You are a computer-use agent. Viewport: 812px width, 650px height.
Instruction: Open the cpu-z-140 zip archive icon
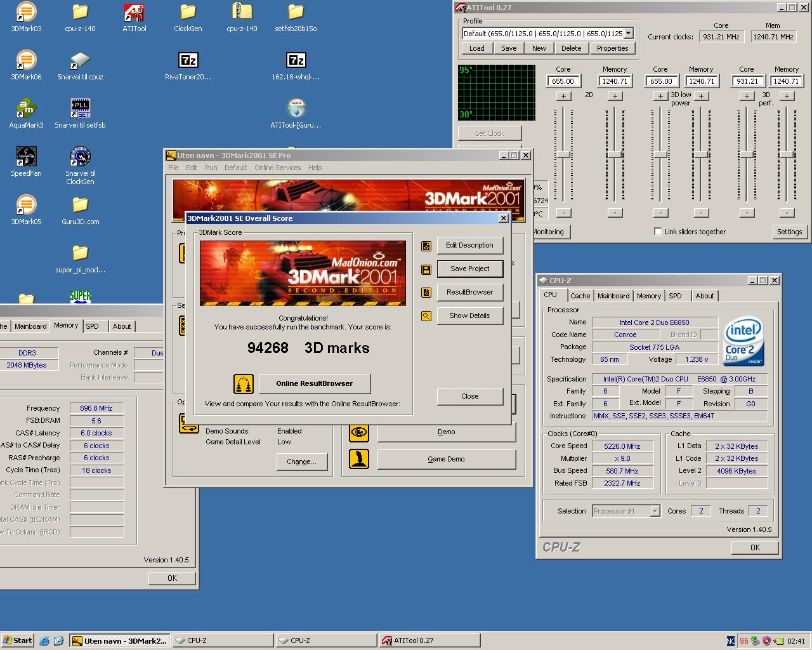242,17
